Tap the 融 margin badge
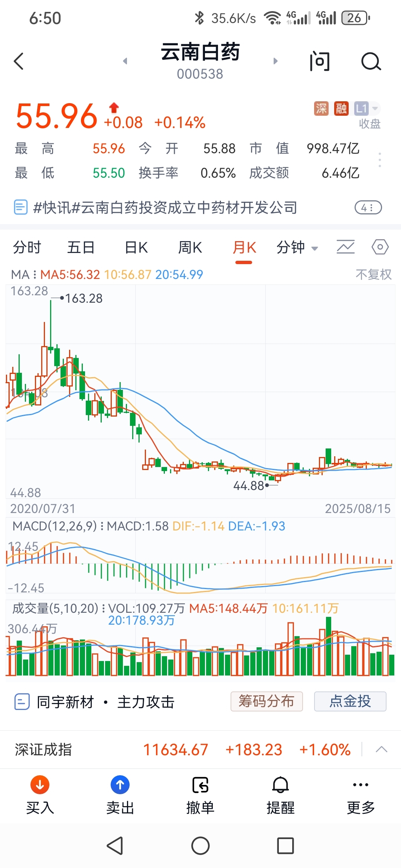 click(341, 108)
